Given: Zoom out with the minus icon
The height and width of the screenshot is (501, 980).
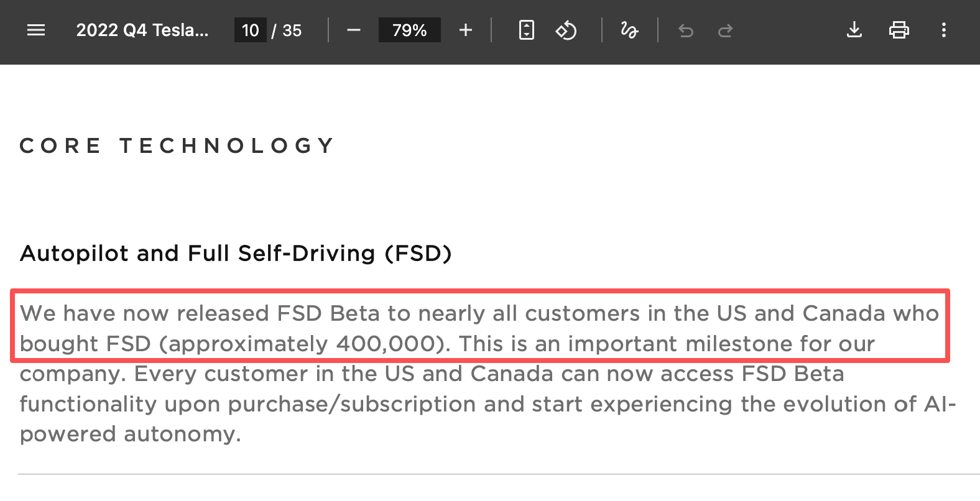Looking at the screenshot, I should click(354, 30).
